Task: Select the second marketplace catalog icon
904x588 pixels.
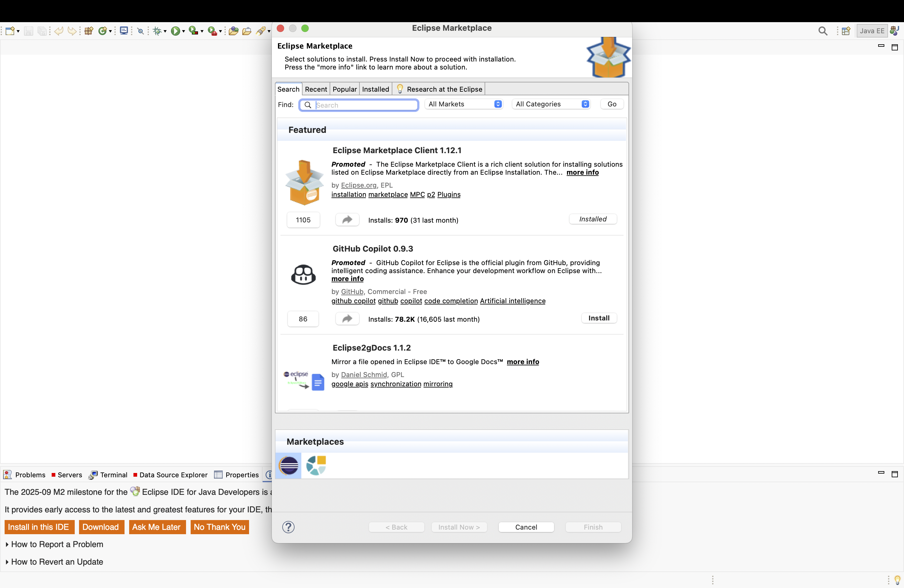Action: point(316,466)
